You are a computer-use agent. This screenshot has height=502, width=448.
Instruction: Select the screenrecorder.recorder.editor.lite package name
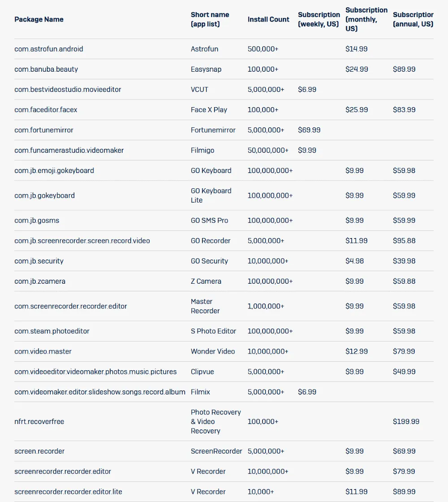[x=68, y=492]
